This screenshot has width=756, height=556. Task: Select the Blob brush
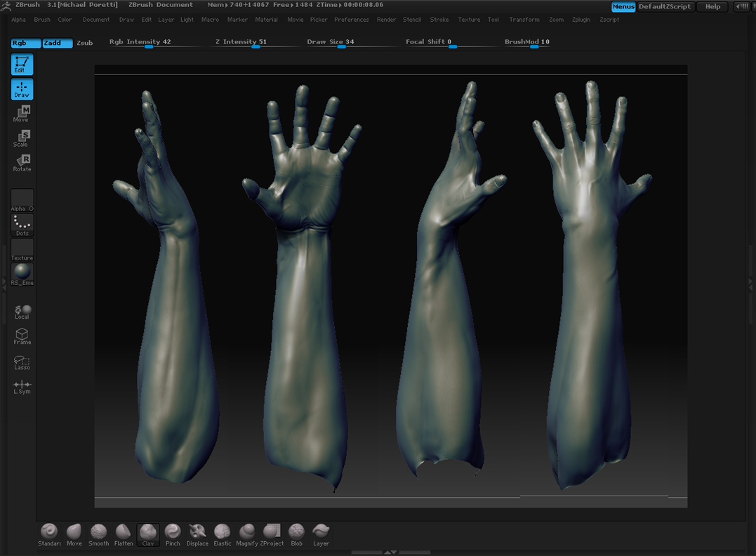pos(296,535)
